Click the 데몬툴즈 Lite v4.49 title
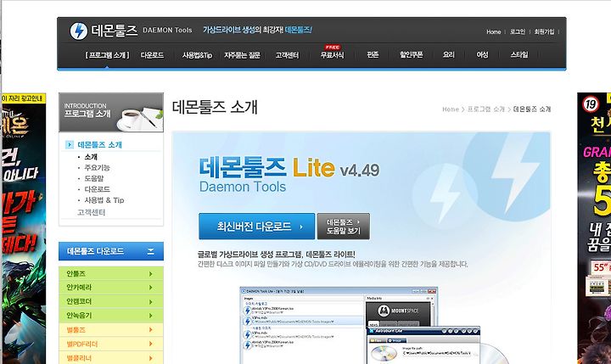Screen dimensions: 611x364 click(x=289, y=168)
